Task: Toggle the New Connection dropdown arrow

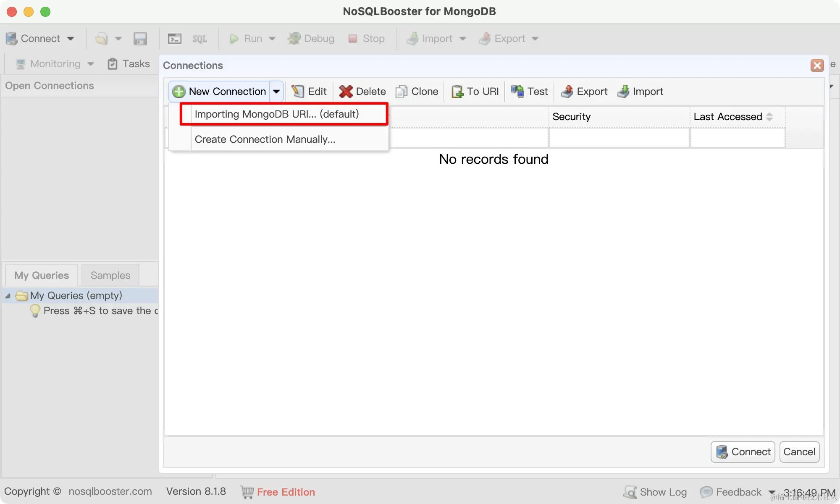Action: [276, 91]
